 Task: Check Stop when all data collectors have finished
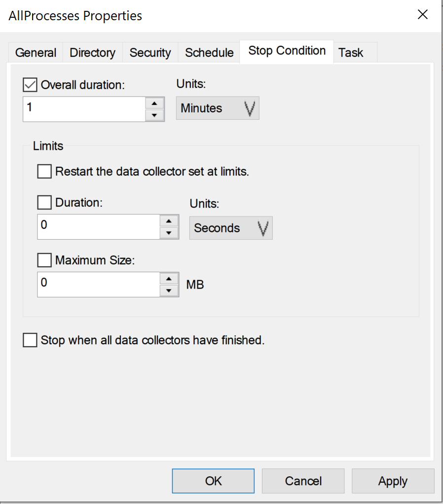coord(30,340)
